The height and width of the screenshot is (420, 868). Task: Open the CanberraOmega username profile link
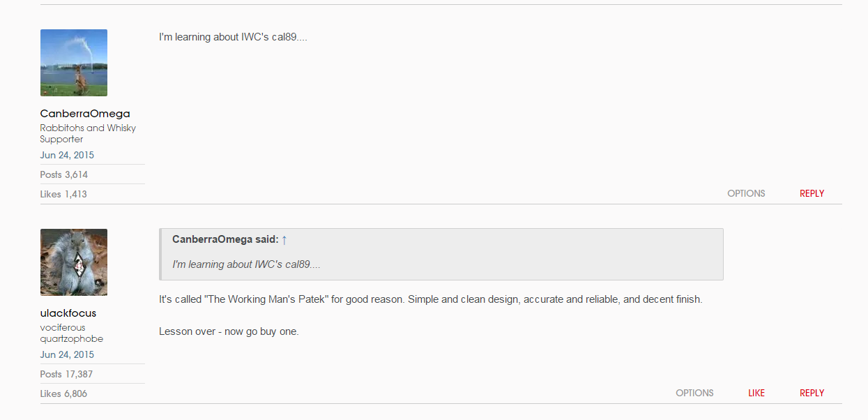coord(85,114)
